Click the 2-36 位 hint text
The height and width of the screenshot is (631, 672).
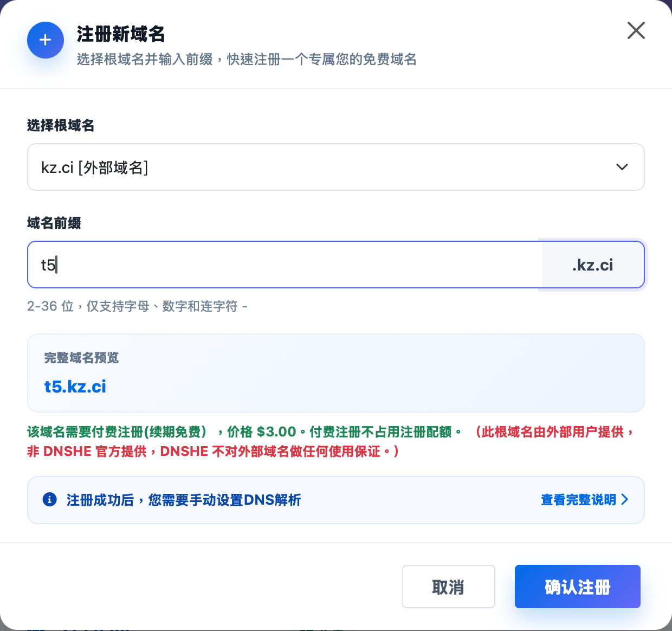pos(138,306)
